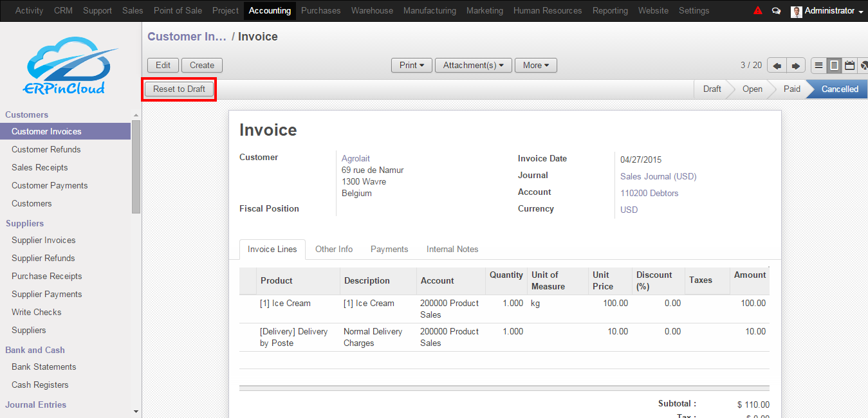Click the ERPinCloud logo
The height and width of the screenshot is (418, 868).
pyautogui.click(x=72, y=66)
